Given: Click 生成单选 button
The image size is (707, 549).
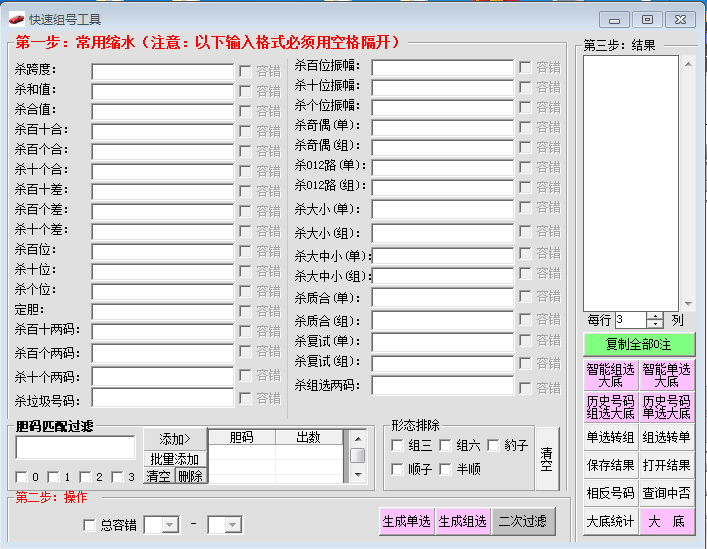Looking at the screenshot, I should (x=407, y=522).
